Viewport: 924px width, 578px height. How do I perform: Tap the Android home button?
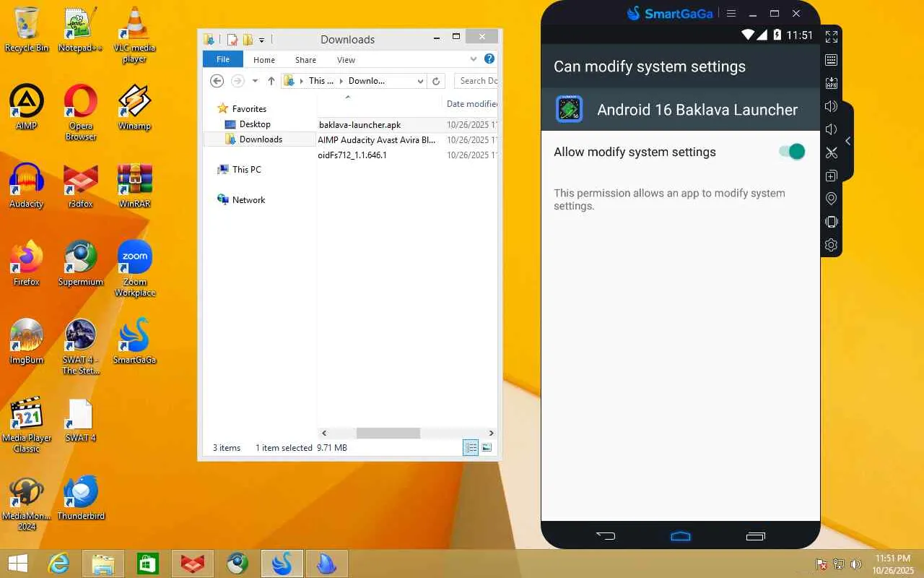click(681, 535)
